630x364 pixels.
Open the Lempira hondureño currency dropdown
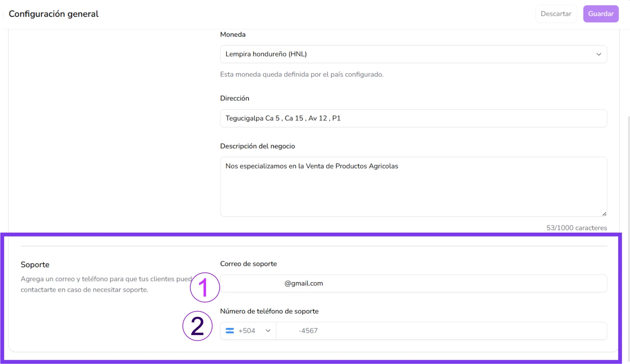point(414,54)
